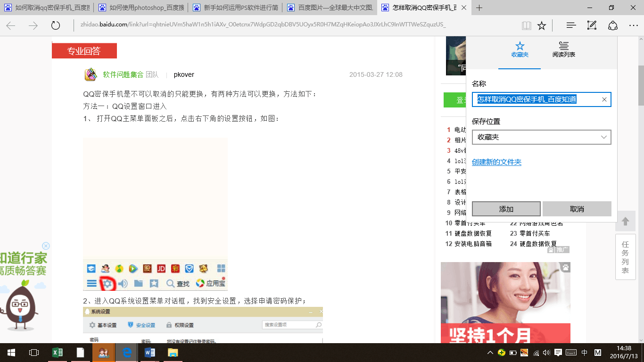Click the QQ settings gear icon in image
644x362 pixels.
108,283
